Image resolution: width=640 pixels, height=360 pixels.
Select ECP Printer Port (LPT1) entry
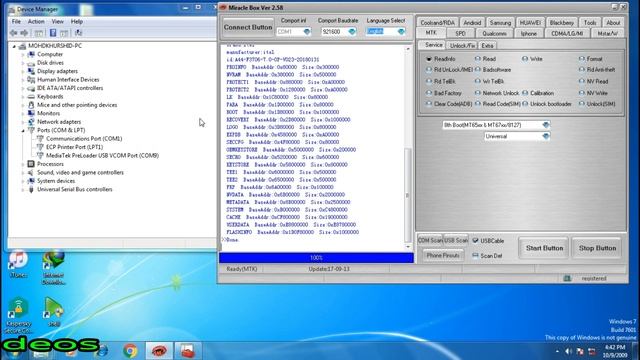point(74,147)
